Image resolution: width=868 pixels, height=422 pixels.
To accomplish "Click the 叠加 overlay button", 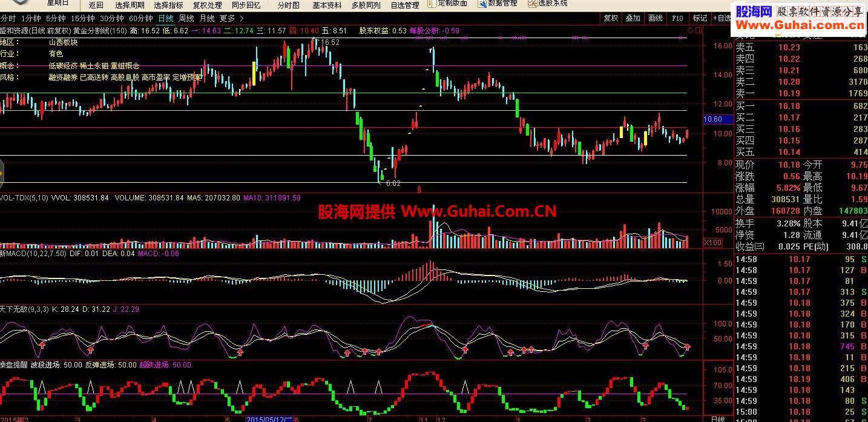I will [x=633, y=18].
